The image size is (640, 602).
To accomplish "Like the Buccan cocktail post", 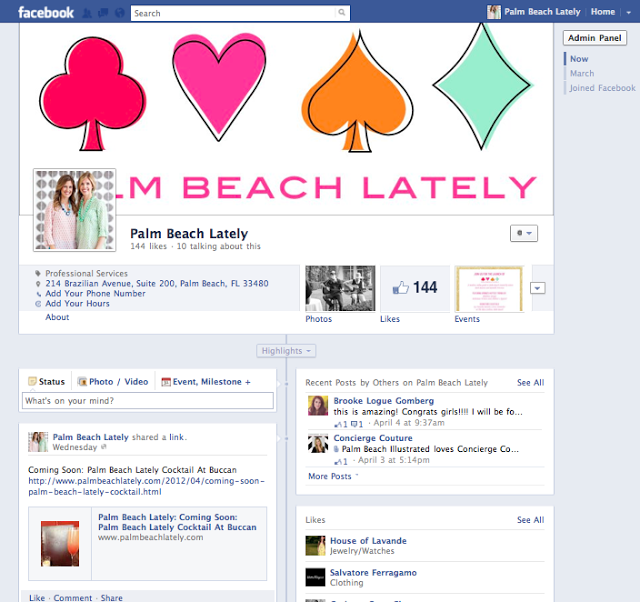I will click(x=37, y=598).
